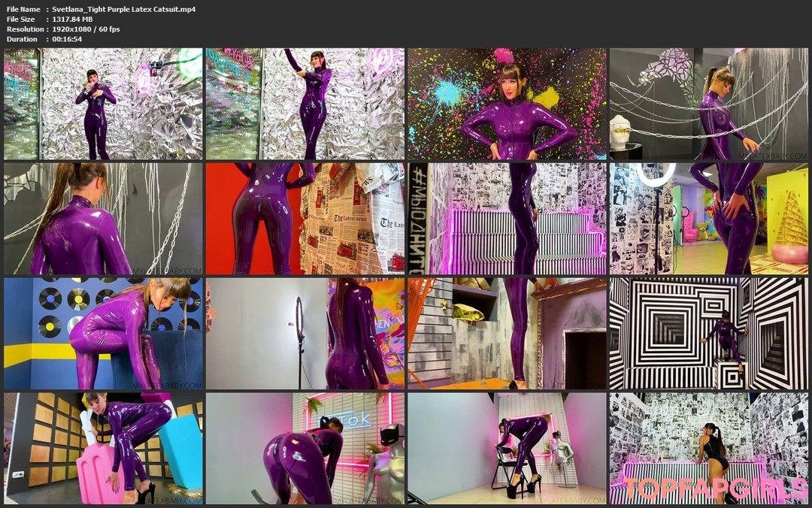Open the silver foil thumbnail with raised arm
The height and width of the screenshot is (508, 812).
(304, 104)
